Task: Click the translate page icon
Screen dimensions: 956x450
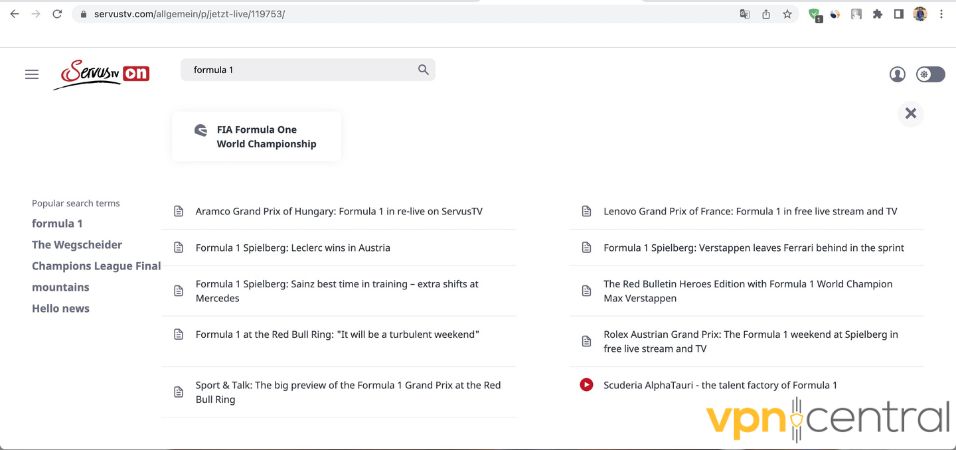Action: pos(744,14)
